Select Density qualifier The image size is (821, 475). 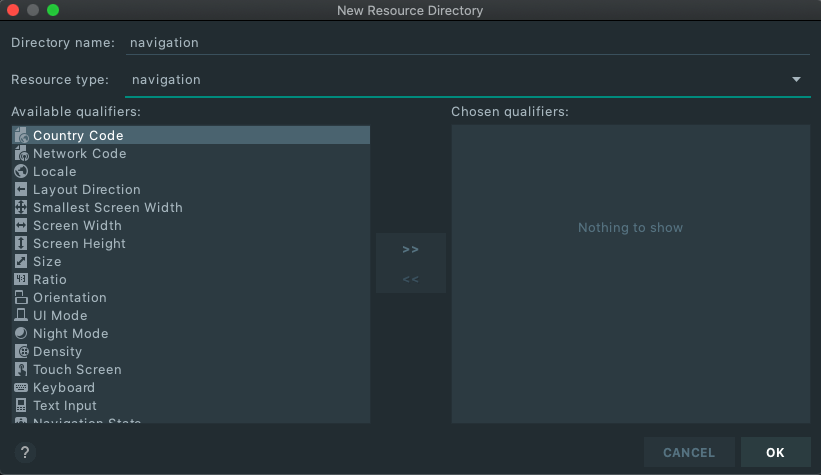coord(191,351)
